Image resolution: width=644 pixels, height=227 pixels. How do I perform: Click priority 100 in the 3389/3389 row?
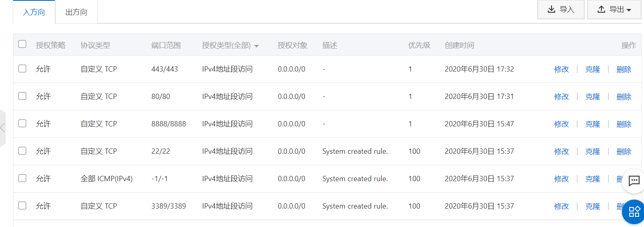pos(414,206)
